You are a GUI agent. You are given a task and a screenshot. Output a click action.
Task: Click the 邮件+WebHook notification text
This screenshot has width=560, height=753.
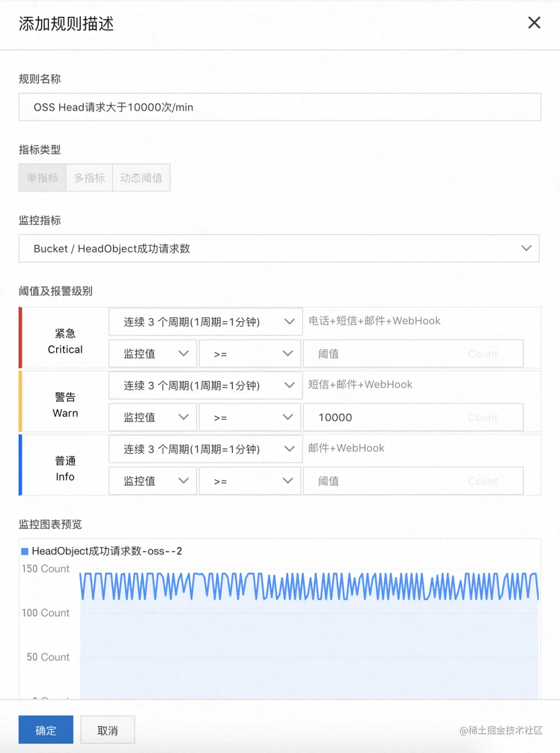346,448
